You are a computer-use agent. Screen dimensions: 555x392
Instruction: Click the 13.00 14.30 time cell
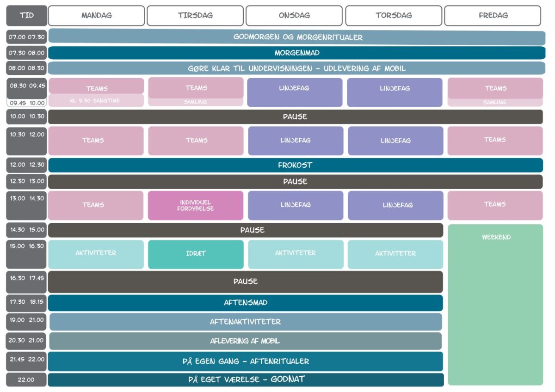(x=26, y=205)
